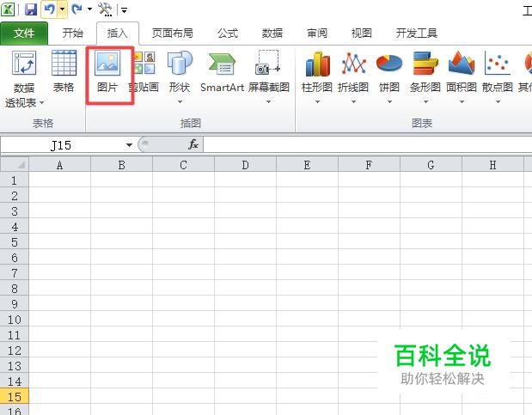The width and height of the screenshot is (532, 415).
Task: Select the highlighted row 15 header
Action: 15,397
